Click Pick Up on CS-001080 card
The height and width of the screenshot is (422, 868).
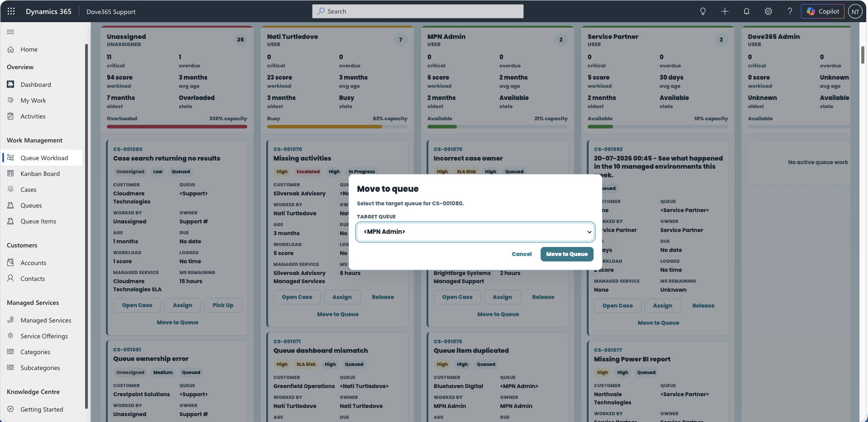(x=223, y=305)
